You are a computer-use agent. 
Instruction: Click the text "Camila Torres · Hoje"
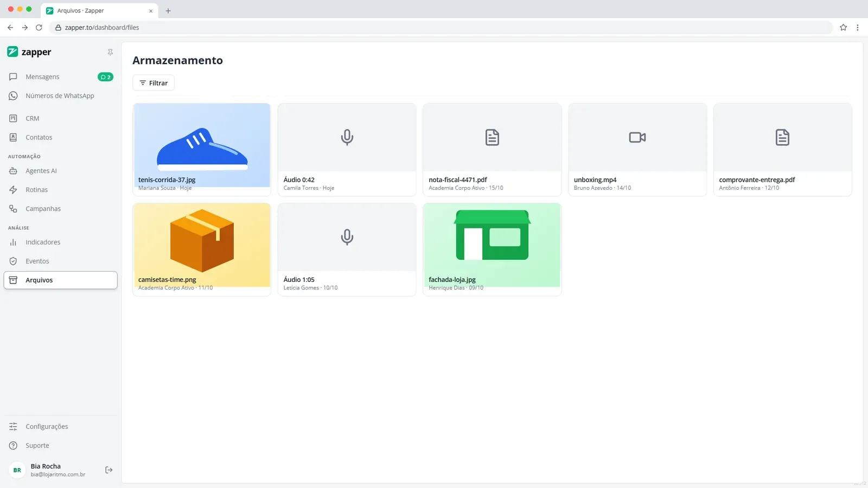coord(309,188)
